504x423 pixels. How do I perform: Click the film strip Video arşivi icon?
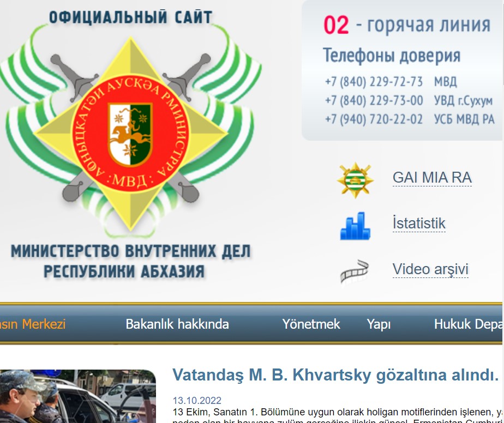point(355,271)
